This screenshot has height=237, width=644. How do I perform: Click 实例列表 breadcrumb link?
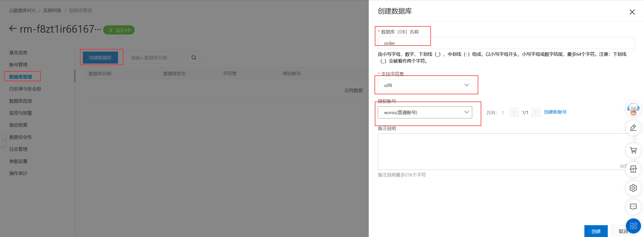[52, 11]
